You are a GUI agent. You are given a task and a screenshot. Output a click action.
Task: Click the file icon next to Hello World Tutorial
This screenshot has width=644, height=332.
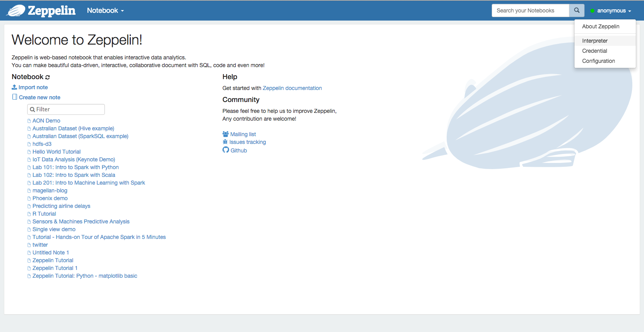(x=29, y=152)
